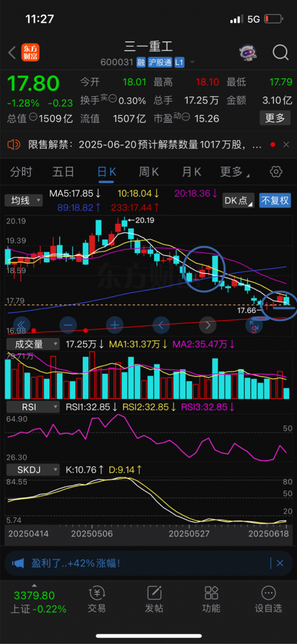
Task: Tap the 融 margin trading badge
Action: point(141,62)
